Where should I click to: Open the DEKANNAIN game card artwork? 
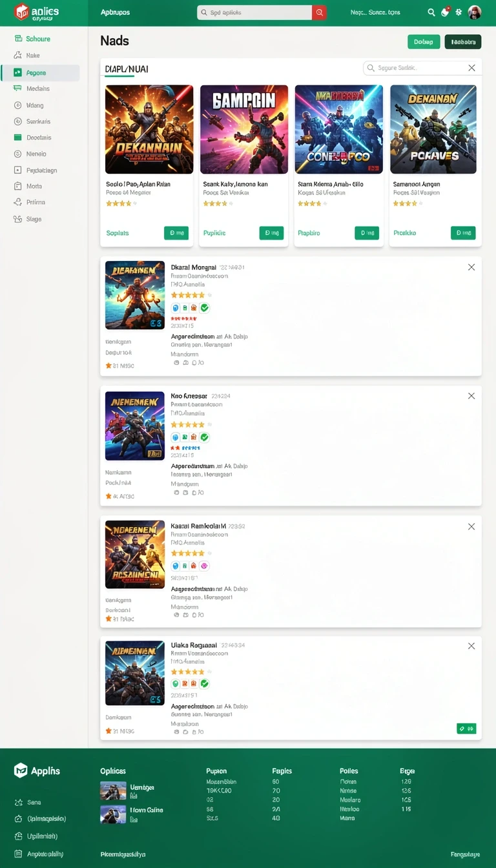[149, 129]
